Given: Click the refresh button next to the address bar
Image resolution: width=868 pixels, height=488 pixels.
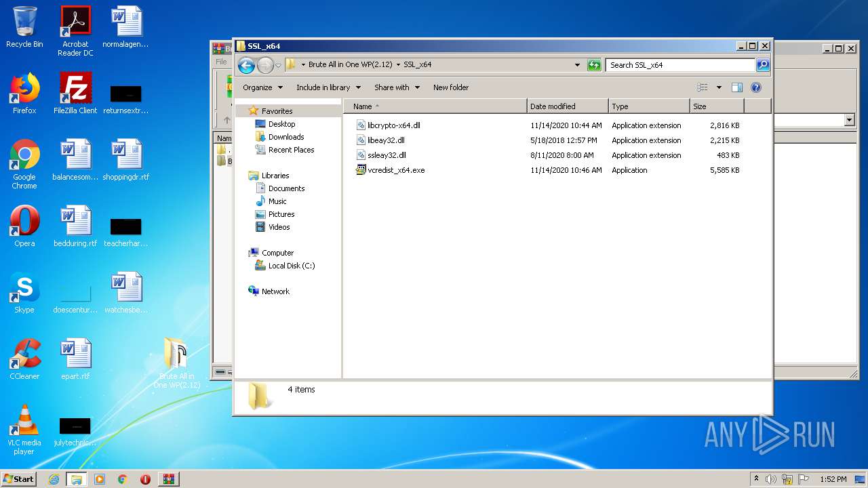Looking at the screenshot, I should [594, 65].
